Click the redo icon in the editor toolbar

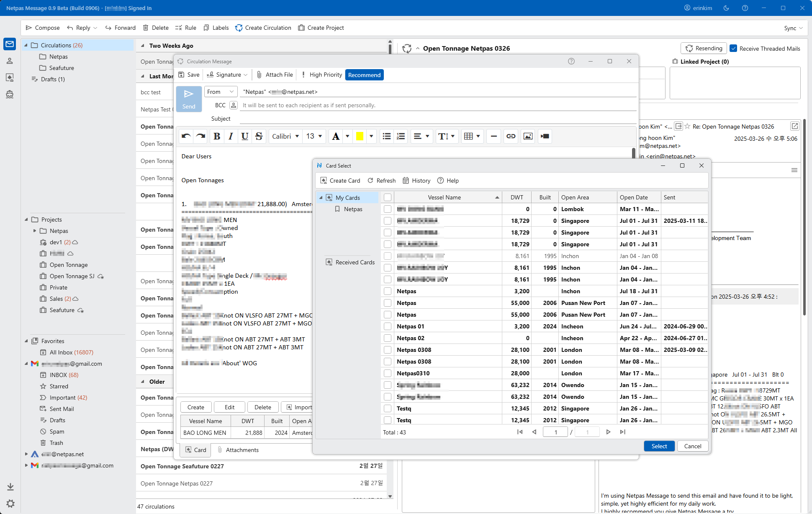click(x=200, y=136)
